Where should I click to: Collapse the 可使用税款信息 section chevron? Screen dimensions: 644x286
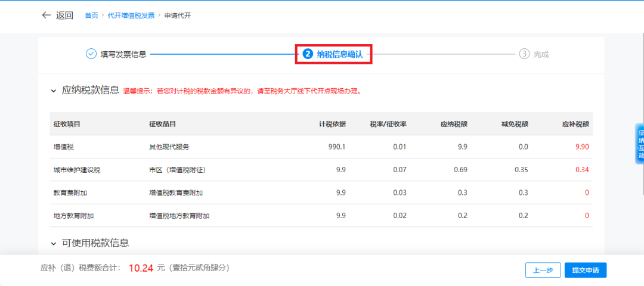click(x=54, y=244)
